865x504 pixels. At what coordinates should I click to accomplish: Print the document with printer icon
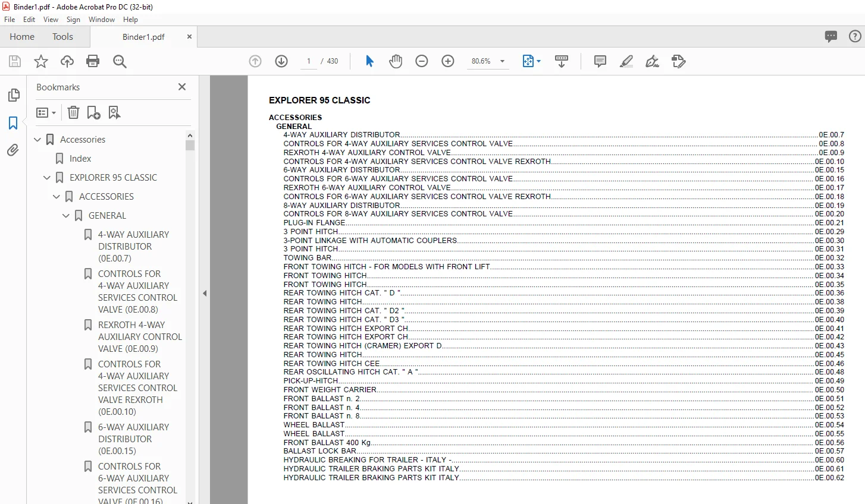click(x=93, y=61)
